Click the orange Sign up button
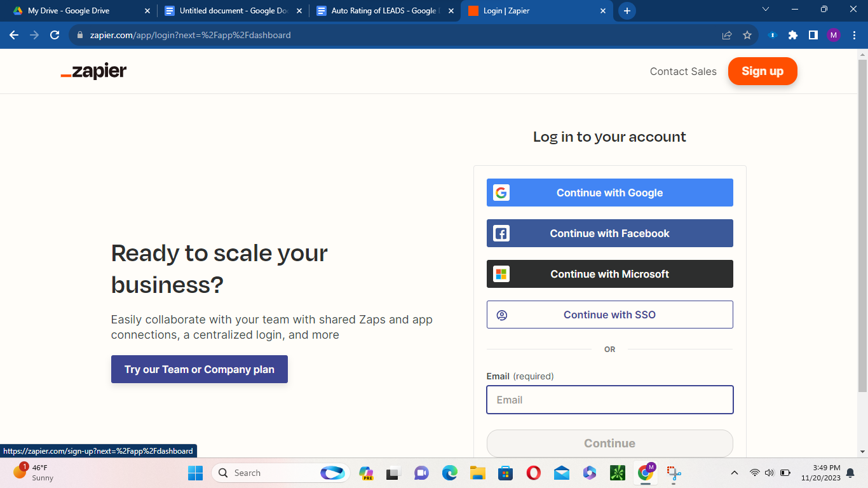Viewport: 868px width, 488px height. (763, 71)
